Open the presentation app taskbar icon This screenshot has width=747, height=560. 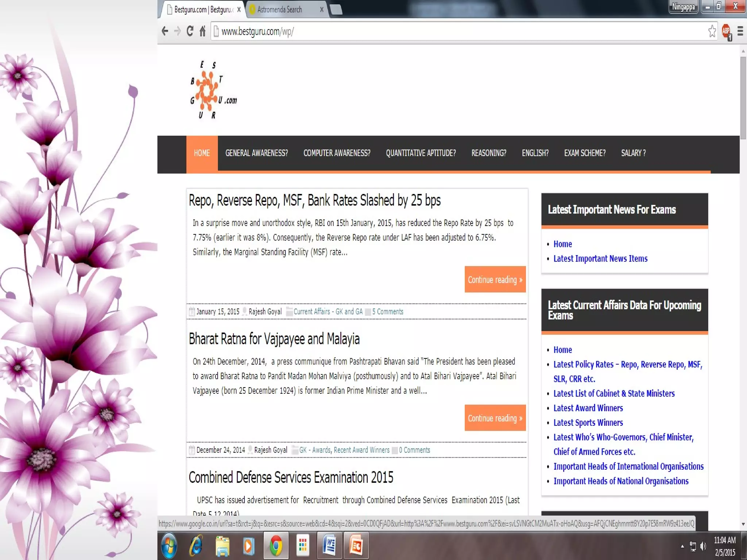(x=356, y=546)
